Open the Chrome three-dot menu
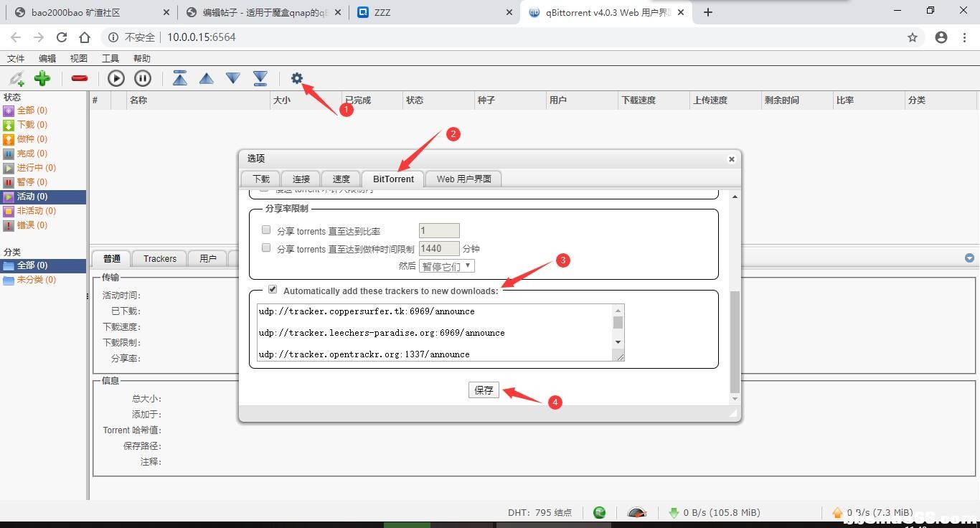This screenshot has width=980, height=528. point(964,37)
